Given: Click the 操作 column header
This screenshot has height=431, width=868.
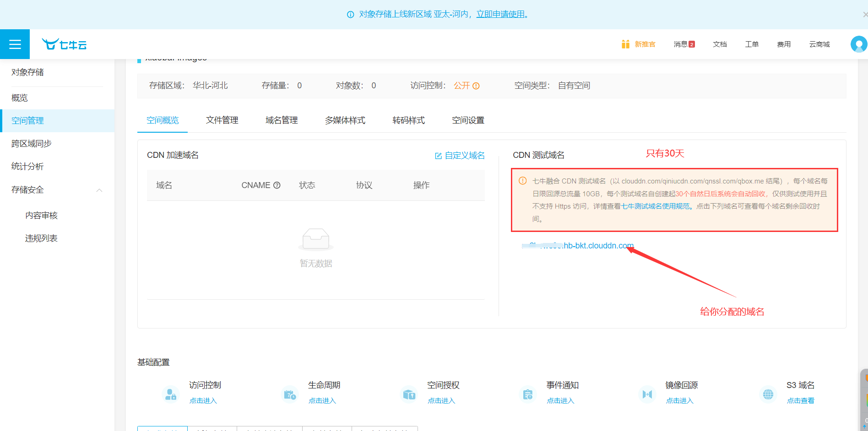Looking at the screenshot, I should coord(422,185).
